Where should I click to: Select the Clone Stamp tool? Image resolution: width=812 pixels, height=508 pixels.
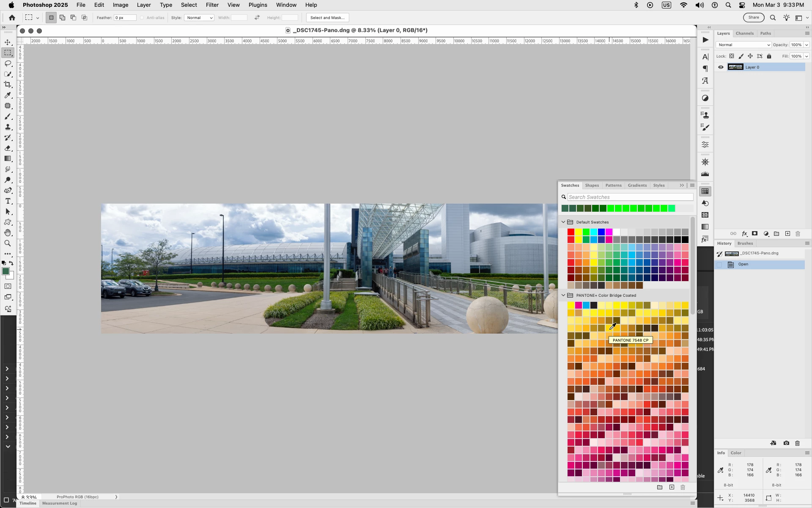point(8,127)
